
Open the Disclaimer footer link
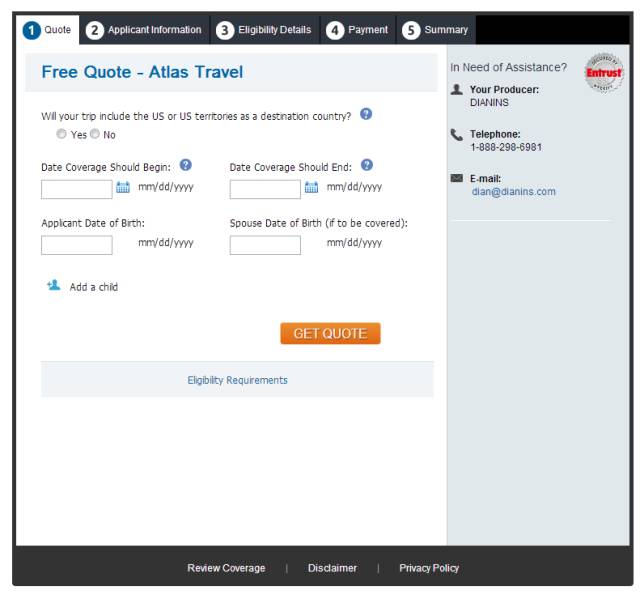(x=332, y=568)
